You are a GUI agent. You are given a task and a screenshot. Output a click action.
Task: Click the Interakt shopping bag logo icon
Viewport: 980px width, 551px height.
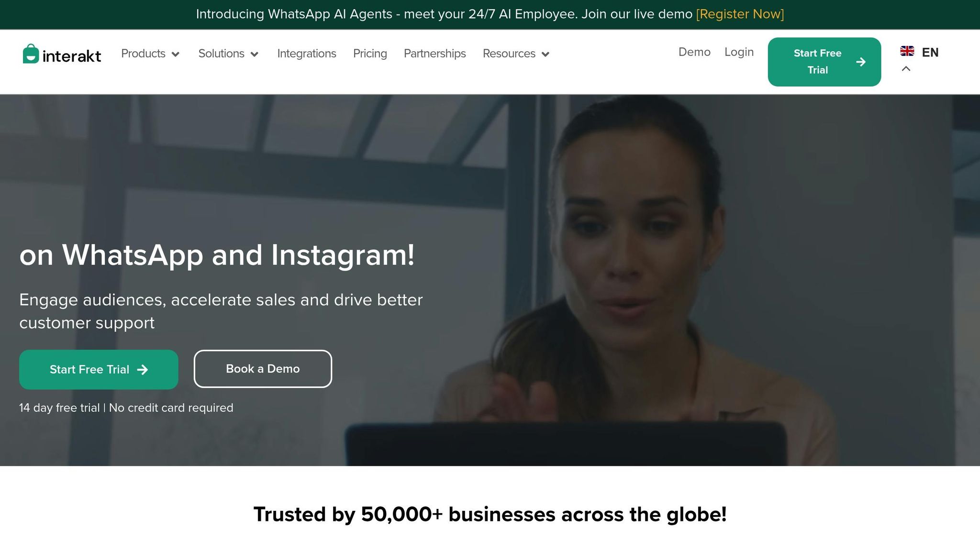coord(31,54)
